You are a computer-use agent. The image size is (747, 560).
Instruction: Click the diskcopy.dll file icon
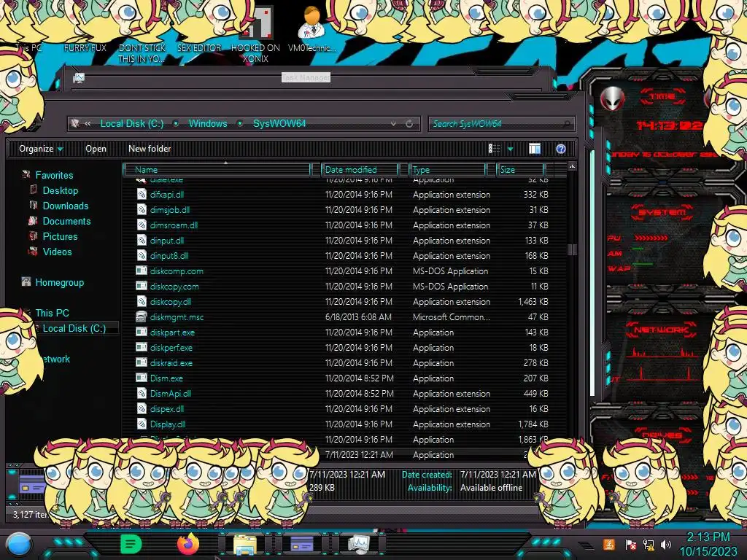tap(142, 301)
